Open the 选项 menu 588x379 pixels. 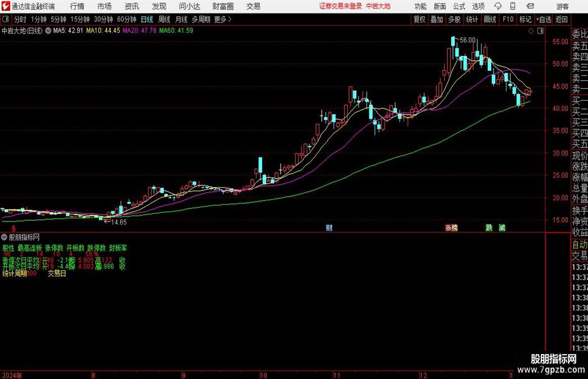click(x=478, y=6)
